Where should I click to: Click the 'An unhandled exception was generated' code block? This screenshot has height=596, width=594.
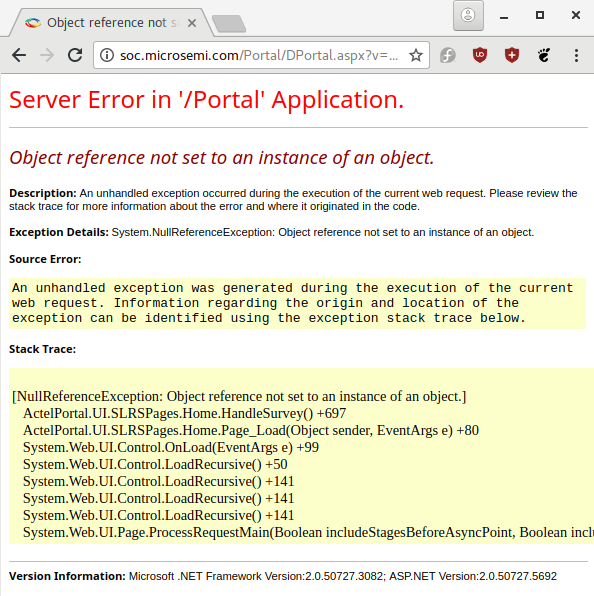pos(298,303)
